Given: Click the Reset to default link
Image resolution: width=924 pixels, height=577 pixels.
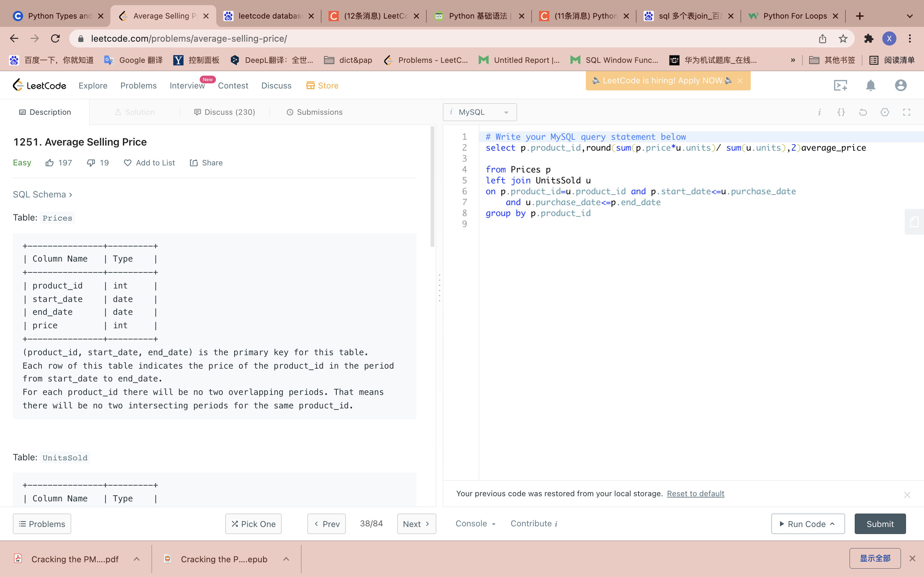Looking at the screenshot, I should 695,493.
